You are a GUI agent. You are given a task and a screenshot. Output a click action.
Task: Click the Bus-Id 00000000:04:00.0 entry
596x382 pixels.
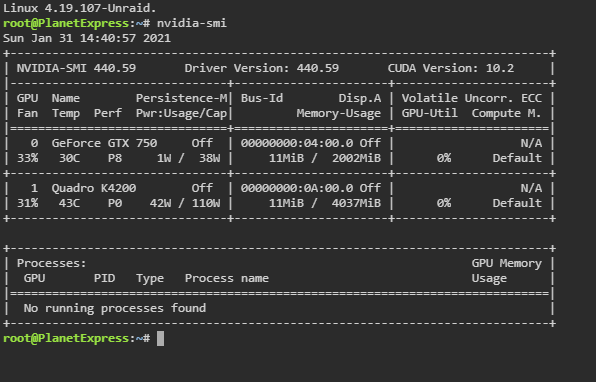[x=297, y=143]
